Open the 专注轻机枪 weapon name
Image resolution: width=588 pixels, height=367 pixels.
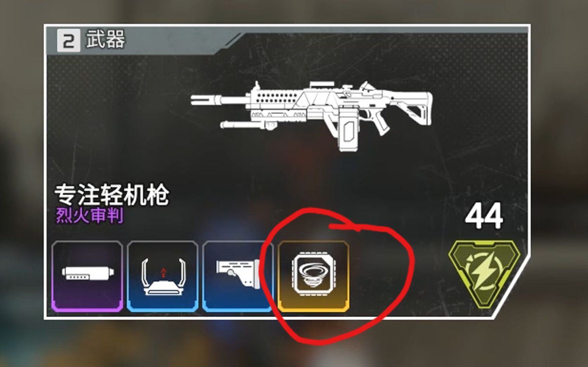[111, 195]
